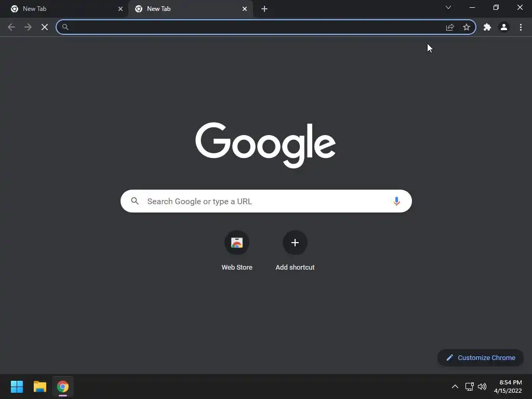Click the forward navigation arrow
The height and width of the screenshot is (399, 532).
pyautogui.click(x=28, y=27)
